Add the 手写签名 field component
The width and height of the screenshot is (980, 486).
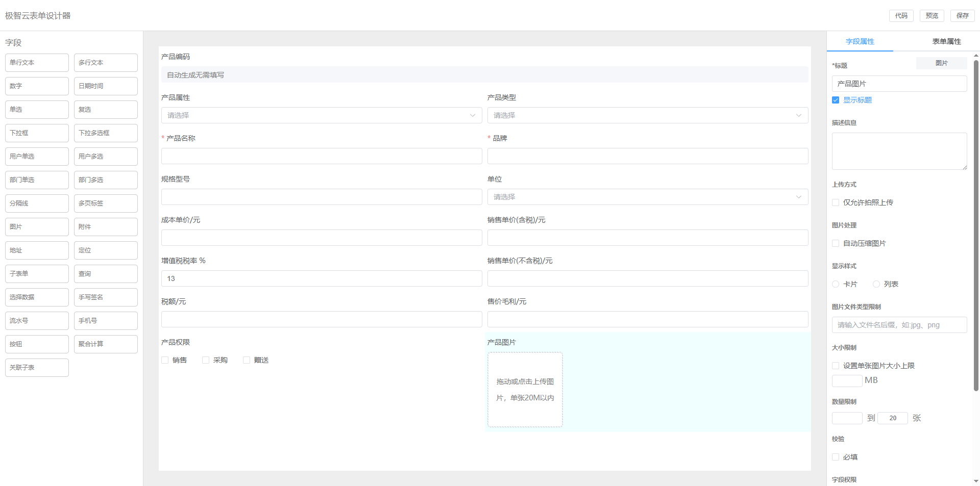(x=106, y=297)
